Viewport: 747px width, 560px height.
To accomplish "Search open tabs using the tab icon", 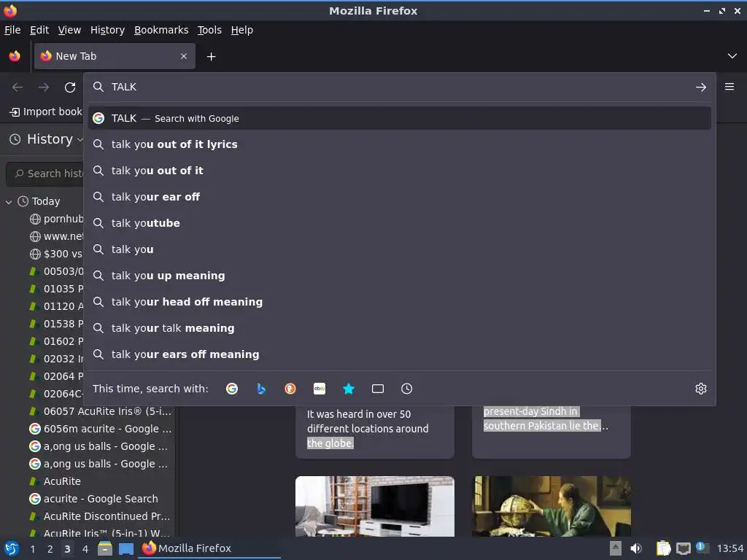I will (x=378, y=389).
